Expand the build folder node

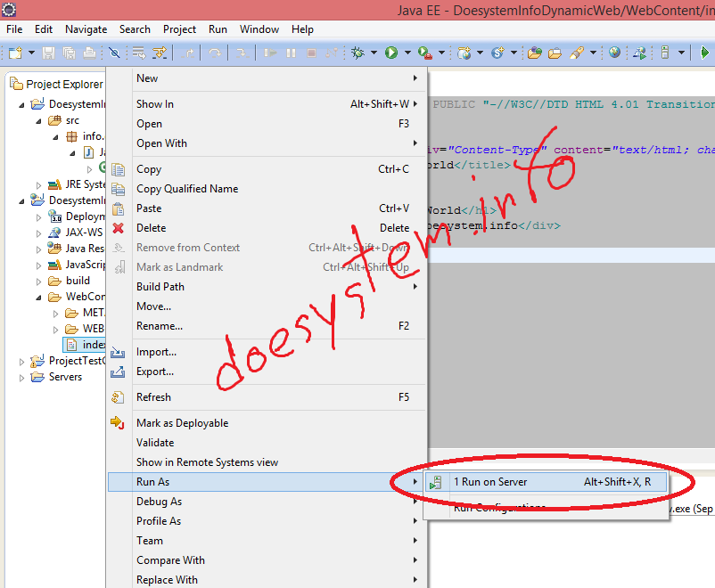(38, 282)
